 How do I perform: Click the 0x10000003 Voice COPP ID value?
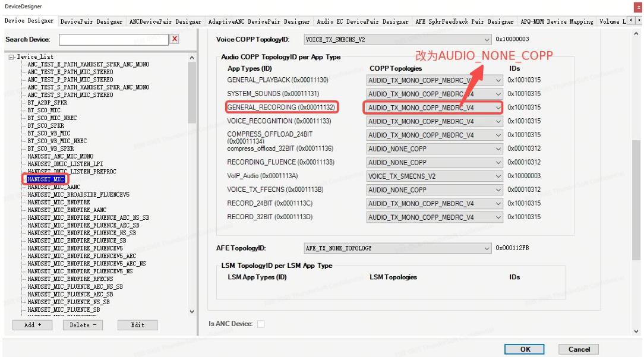pyautogui.click(x=512, y=39)
